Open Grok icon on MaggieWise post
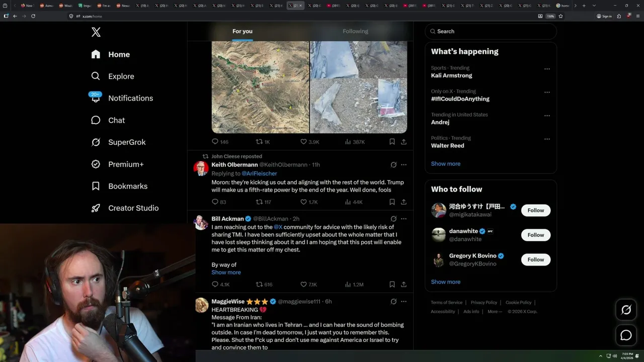644x362 pixels. pos(393,301)
